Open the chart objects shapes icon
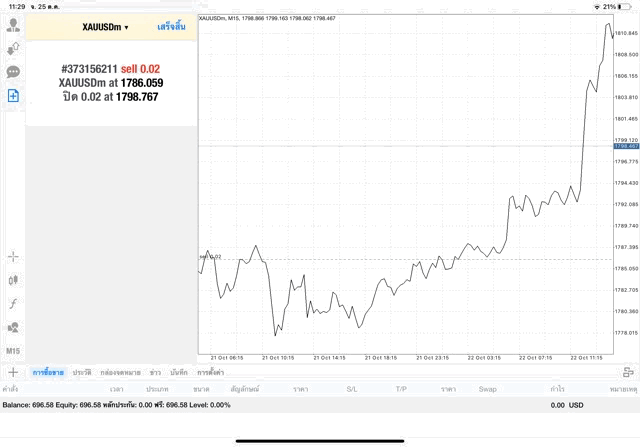 [13, 327]
